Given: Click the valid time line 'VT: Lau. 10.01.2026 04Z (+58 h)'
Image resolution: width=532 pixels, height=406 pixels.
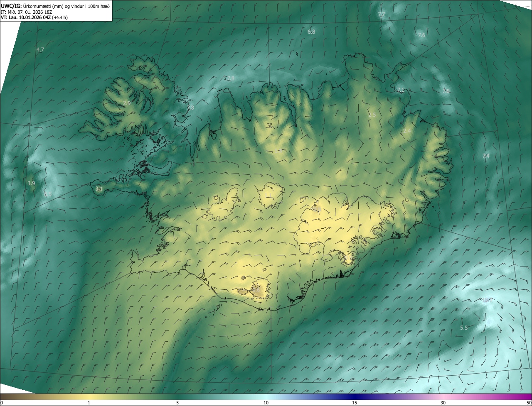Looking at the screenshot, I should (x=34, y=17).
